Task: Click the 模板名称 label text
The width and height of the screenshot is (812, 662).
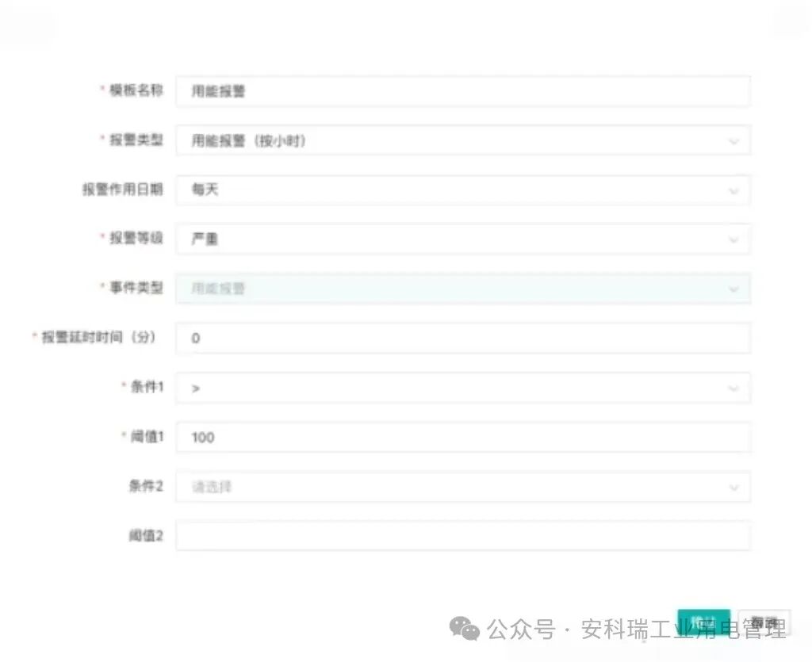Action: point(136,90)
